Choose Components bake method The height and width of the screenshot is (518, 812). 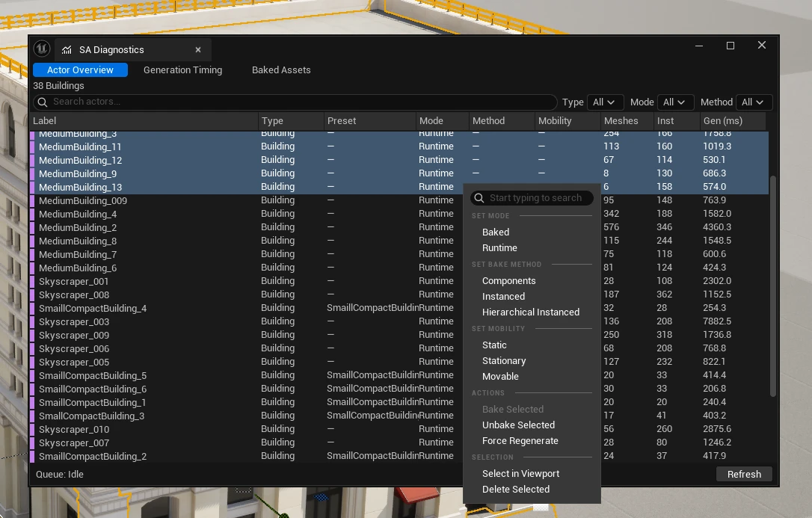pos(532,280)
